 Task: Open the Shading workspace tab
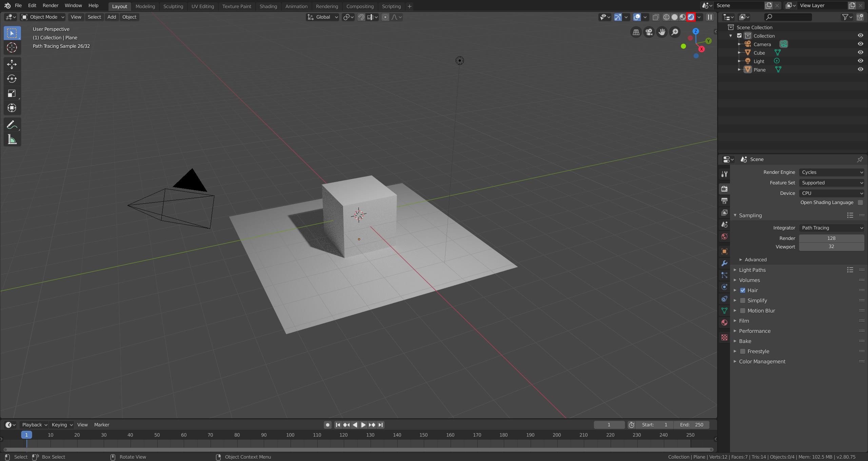[x=268, y=6]
